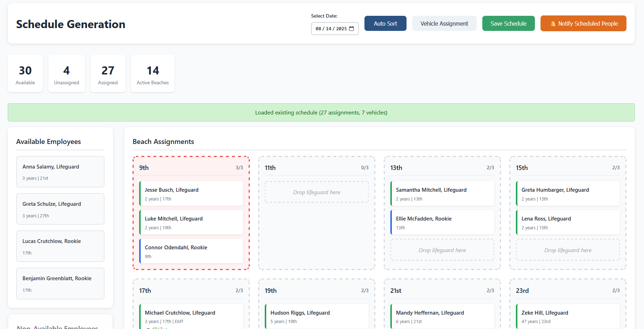Click Lucas Crutchlow's rookie card
The width and height of the screenshot is (644, 329).
(x=60, y=246)
